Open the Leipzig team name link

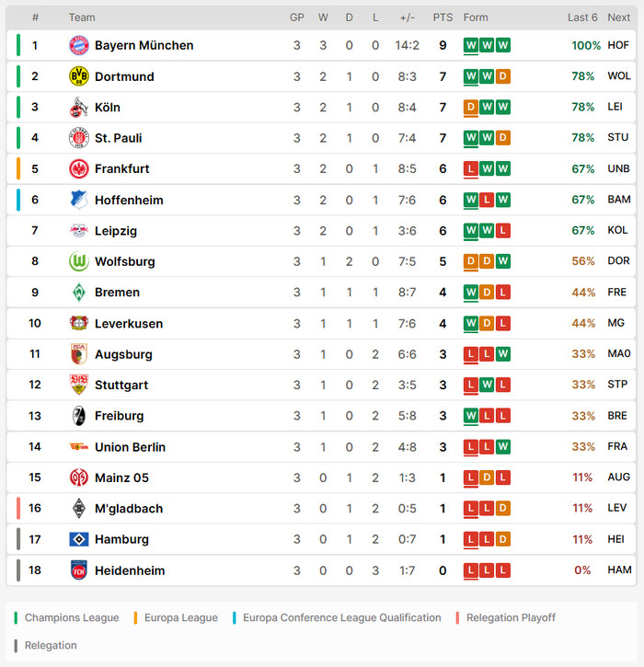coord(116,231)
